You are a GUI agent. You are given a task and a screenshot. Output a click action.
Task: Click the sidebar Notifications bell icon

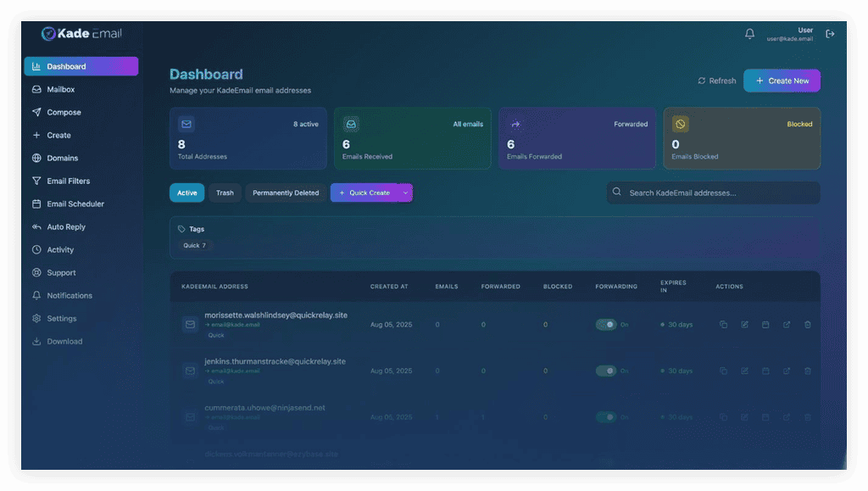(x=36, y=296)
